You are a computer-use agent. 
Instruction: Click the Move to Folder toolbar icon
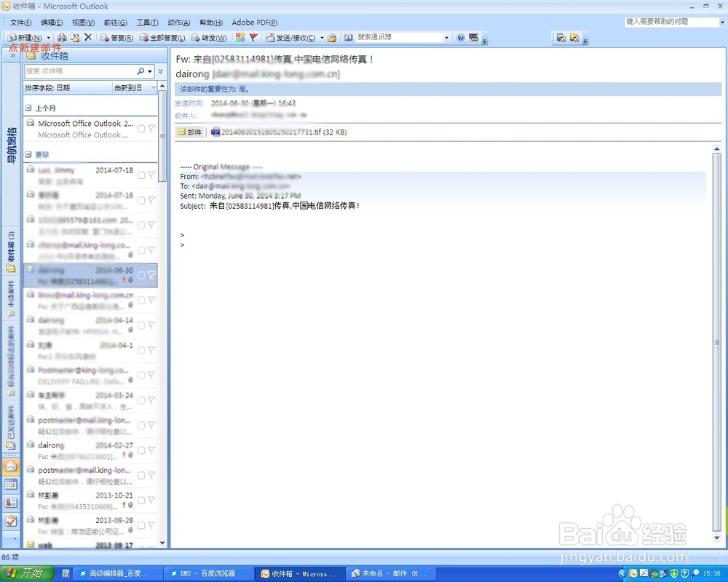click(75, 38)
